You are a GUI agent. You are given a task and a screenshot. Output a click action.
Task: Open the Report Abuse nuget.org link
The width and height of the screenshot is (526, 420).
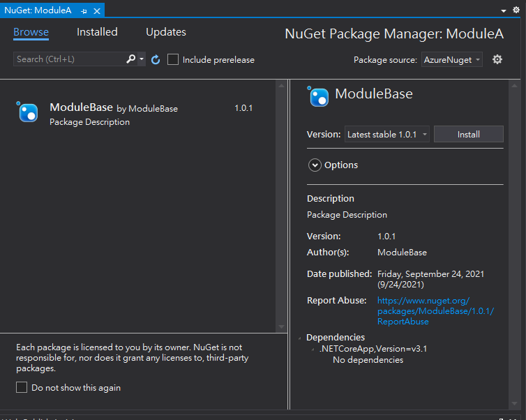pyautogui.click(x=435, y=310)
